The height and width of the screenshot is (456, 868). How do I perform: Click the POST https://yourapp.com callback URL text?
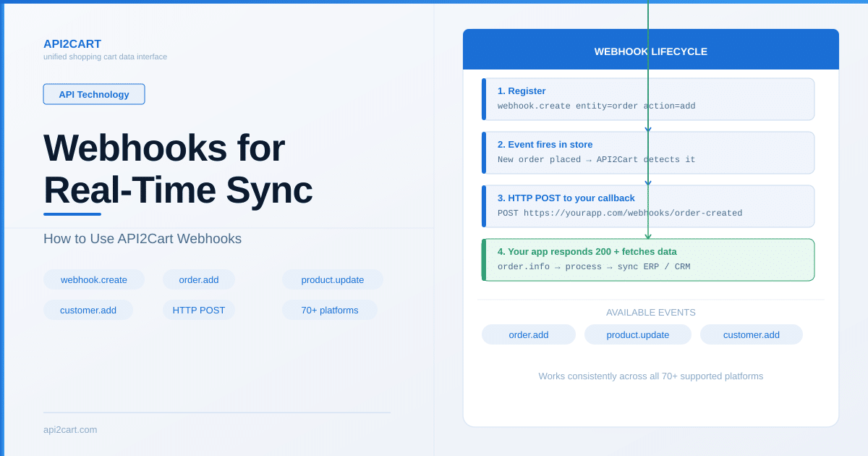(620, 214)
